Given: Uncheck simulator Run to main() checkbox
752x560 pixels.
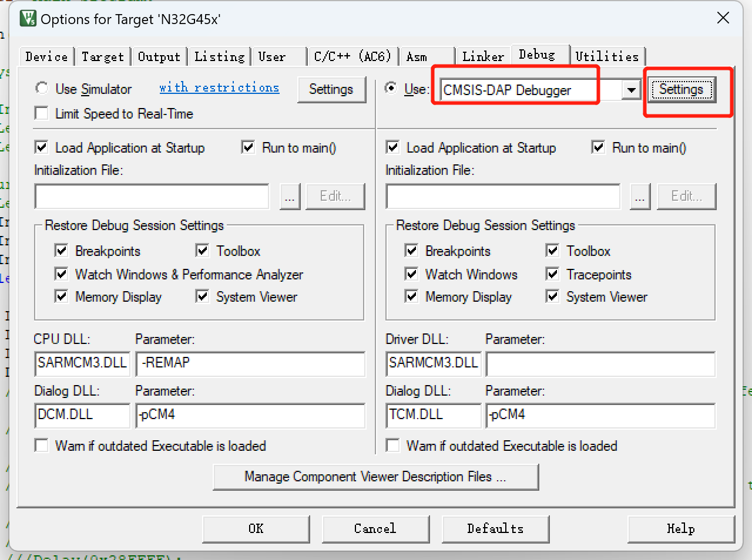Looking at the screenshot, I should click(x=249, y=147).
